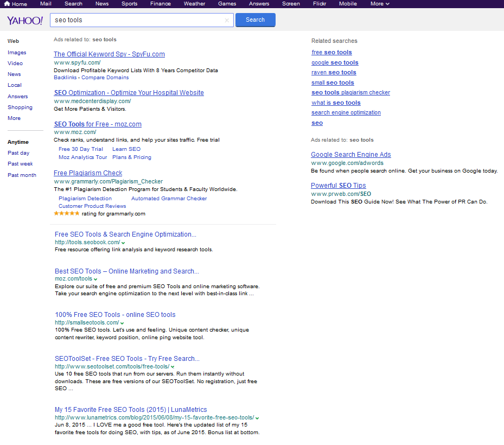This screenshot has width=504, height=445.
Task: Click the Yahoo logo
Action: pyautogui.click(x=25, y=21)
